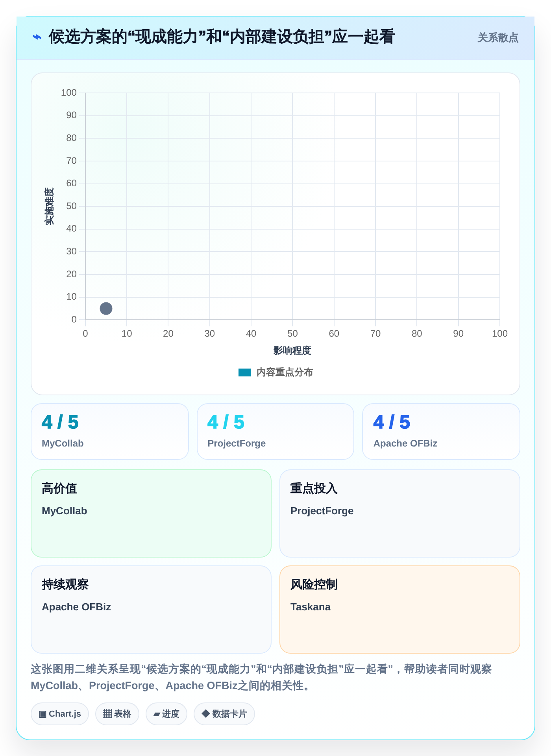Click the main title heading text
Viewport: 551px width, 756px height.
tap(222, 37)
